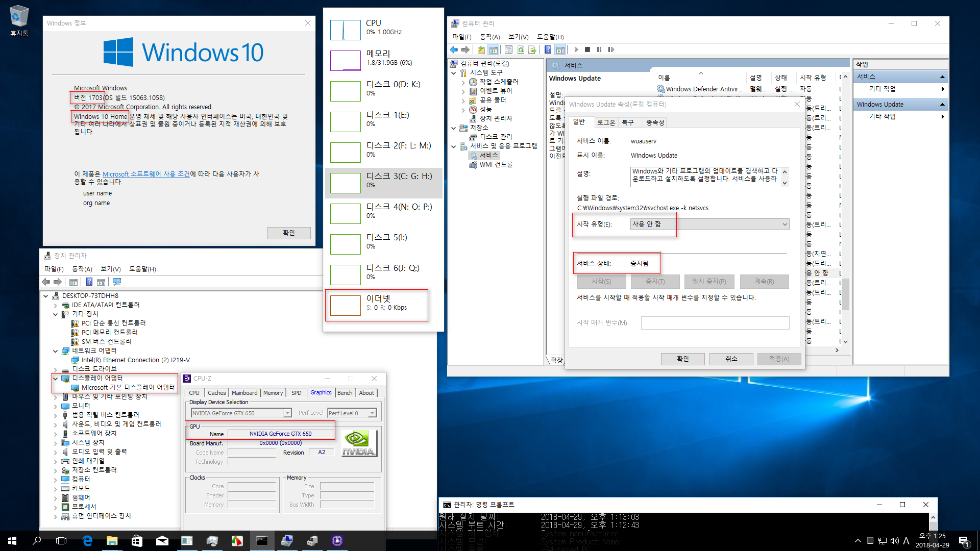The image size is (980, 551).
Task: Click the Start Service play icon
Action: click(x=576, y=49)
